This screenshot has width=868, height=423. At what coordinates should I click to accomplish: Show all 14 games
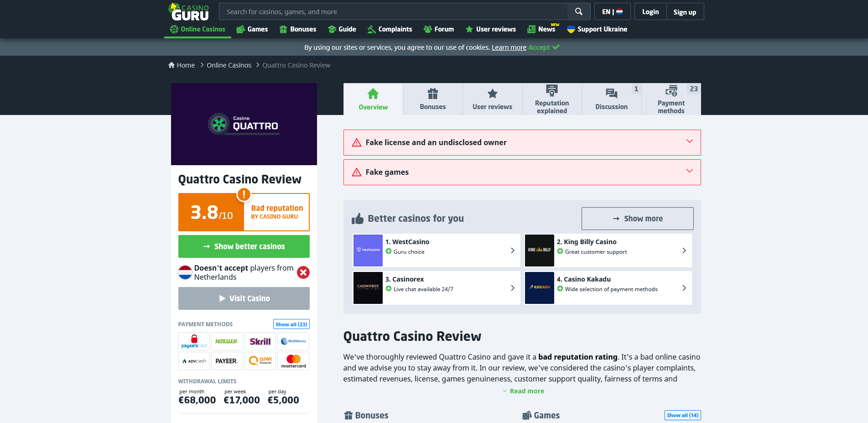pyautogui.click(x=683, y=415)
